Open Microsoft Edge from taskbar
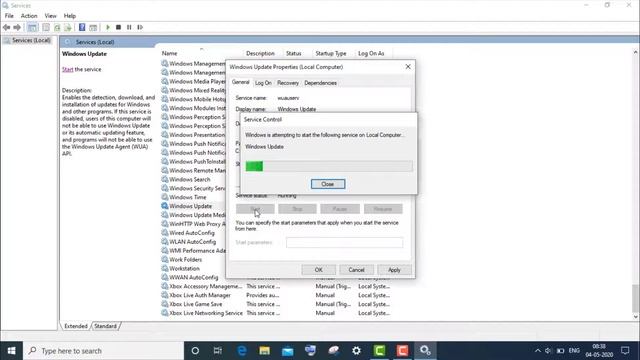 pos(242,351)
